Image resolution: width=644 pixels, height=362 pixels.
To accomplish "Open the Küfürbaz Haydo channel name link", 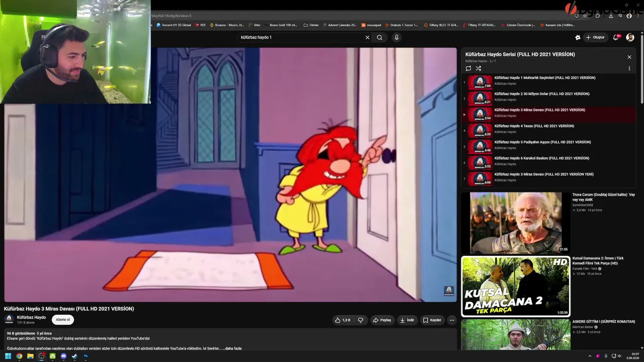I will click(x=31, y=317).
